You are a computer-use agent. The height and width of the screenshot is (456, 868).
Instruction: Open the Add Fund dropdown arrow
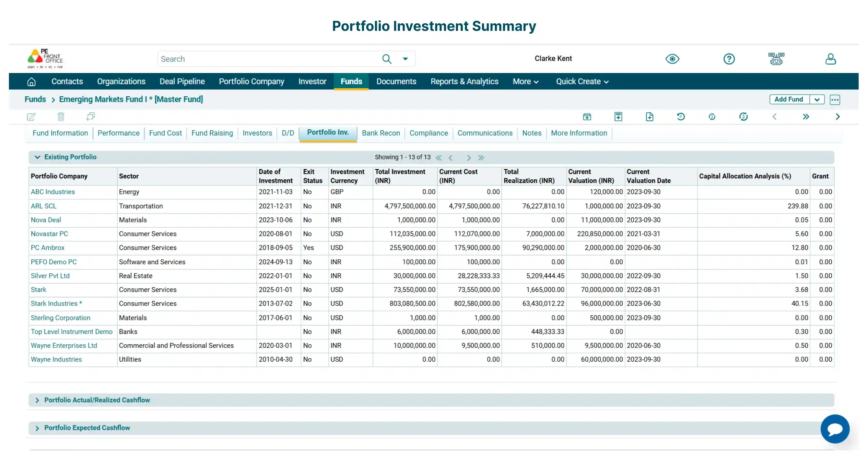click(817, 100)
